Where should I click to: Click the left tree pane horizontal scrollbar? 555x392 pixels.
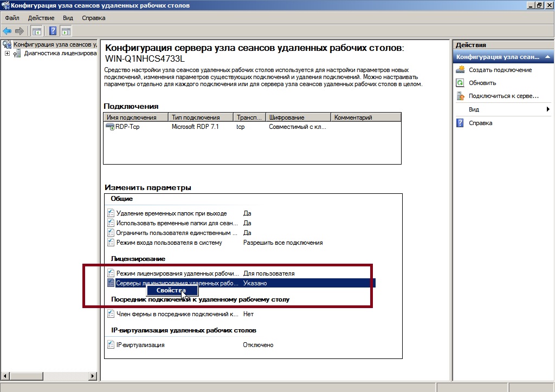coord(49,376)
